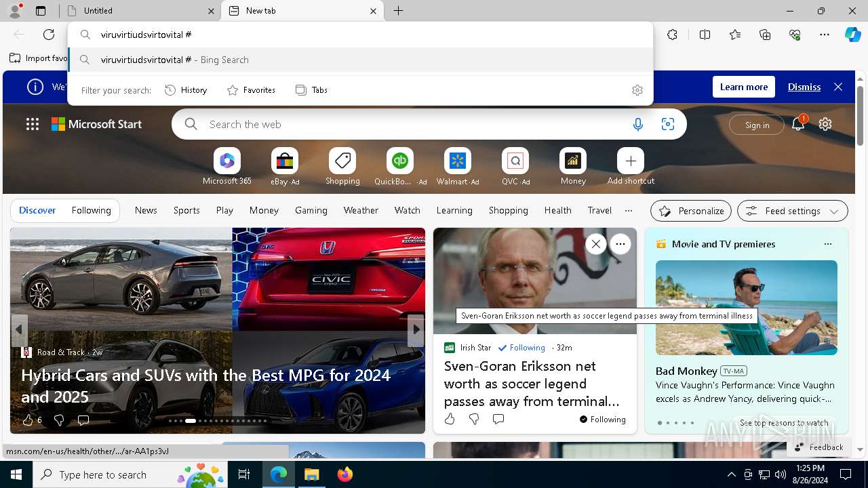This screenshot has width=868, height=488.
Task: Open the Extensions puzzle icon
Action: [x=672, y=35]
